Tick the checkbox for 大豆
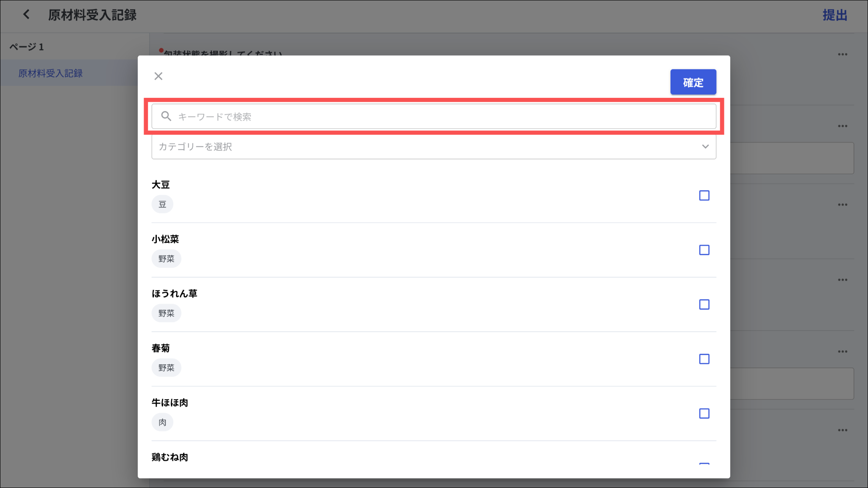This screenshot has height=488, width=868. [704, 195]
